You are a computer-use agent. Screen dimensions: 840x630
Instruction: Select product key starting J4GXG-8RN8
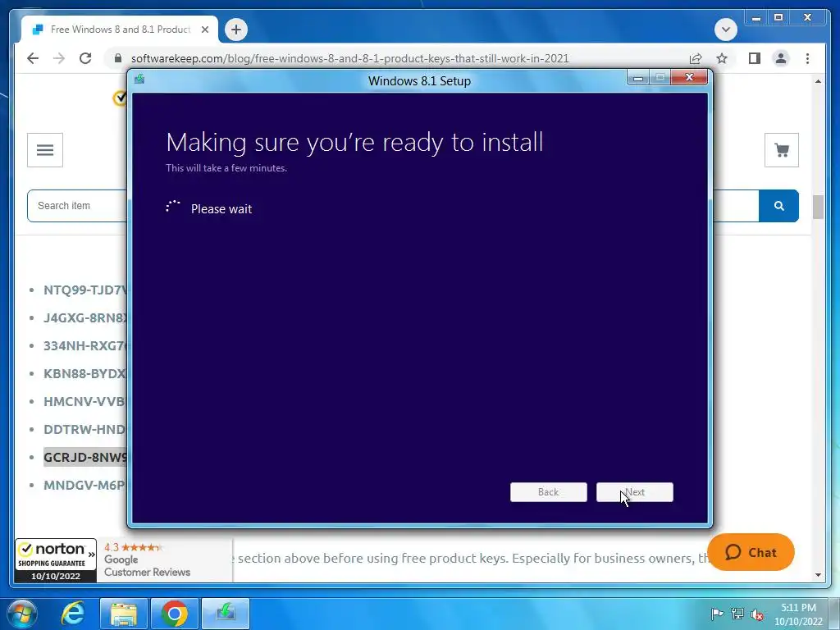point(85,317)
